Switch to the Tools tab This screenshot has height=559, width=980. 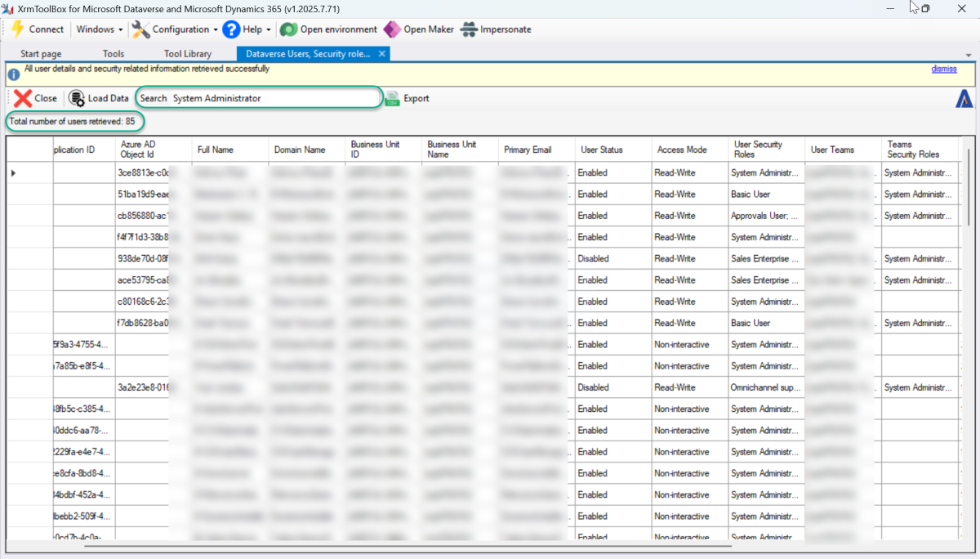[114, 54]
